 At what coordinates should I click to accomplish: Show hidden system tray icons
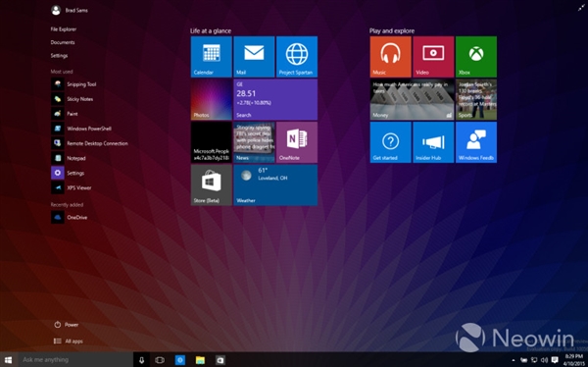pyautogui.click(x=514, y=360)
